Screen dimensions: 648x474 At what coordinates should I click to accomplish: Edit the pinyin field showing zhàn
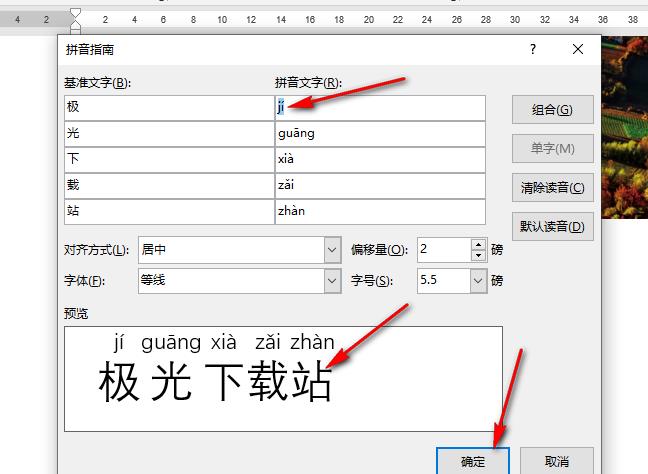click(x=380, y=212)
